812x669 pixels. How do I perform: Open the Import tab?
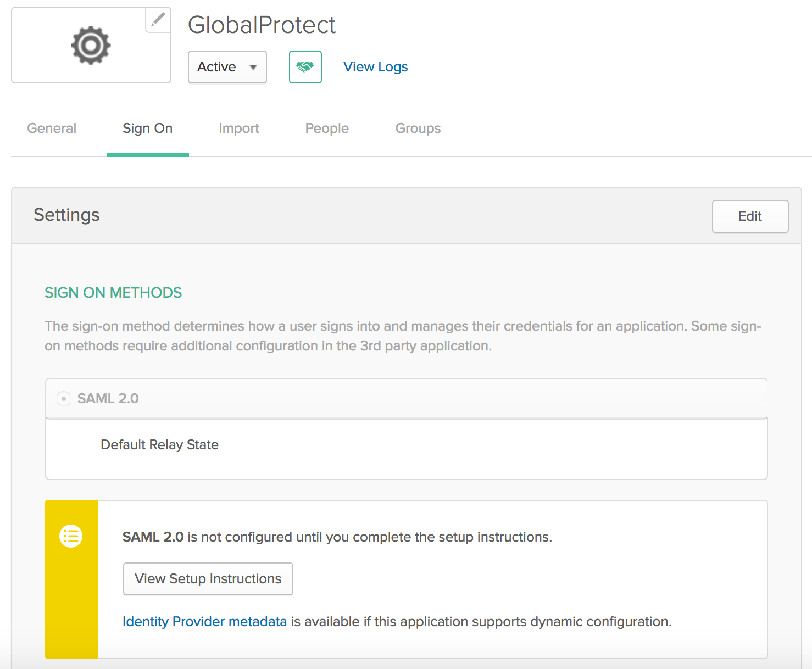point(238,129)
